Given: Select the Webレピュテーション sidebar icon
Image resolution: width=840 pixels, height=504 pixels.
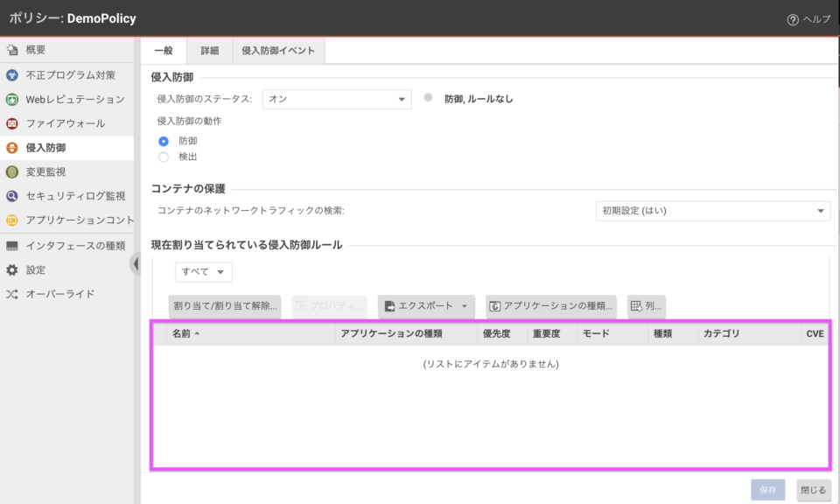Looking at the screenshot, I should pyautogui.click(x=10, y=100).
